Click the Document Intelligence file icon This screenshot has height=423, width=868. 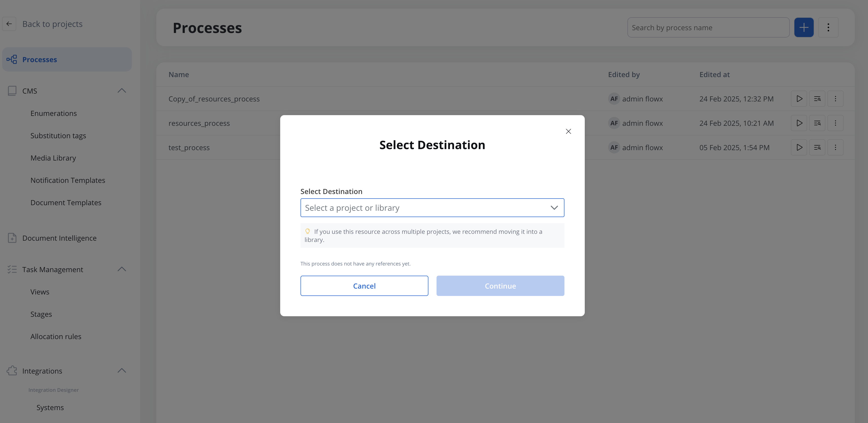click(x=12, y=238)
